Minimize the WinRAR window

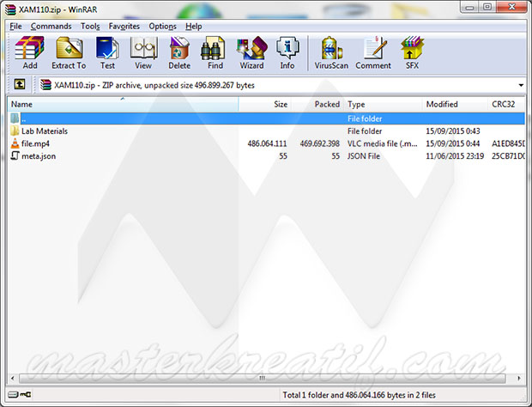470,8
